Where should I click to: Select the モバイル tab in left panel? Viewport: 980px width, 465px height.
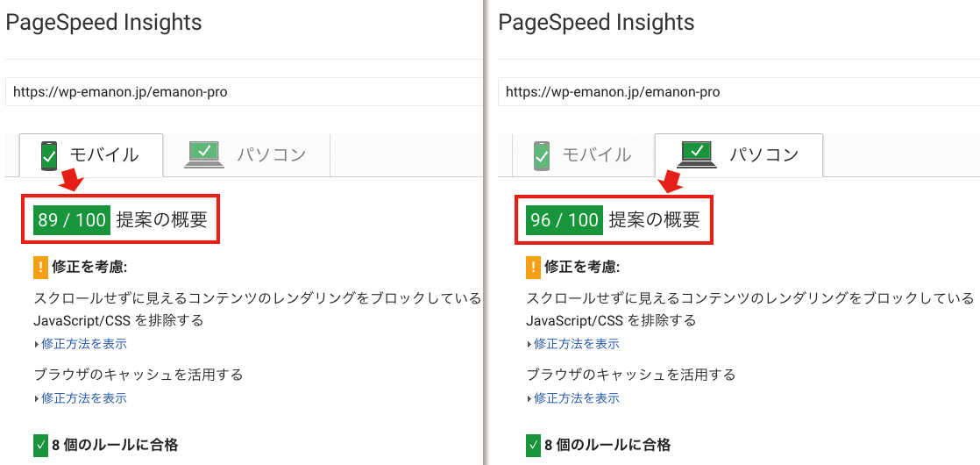(91, 155)
